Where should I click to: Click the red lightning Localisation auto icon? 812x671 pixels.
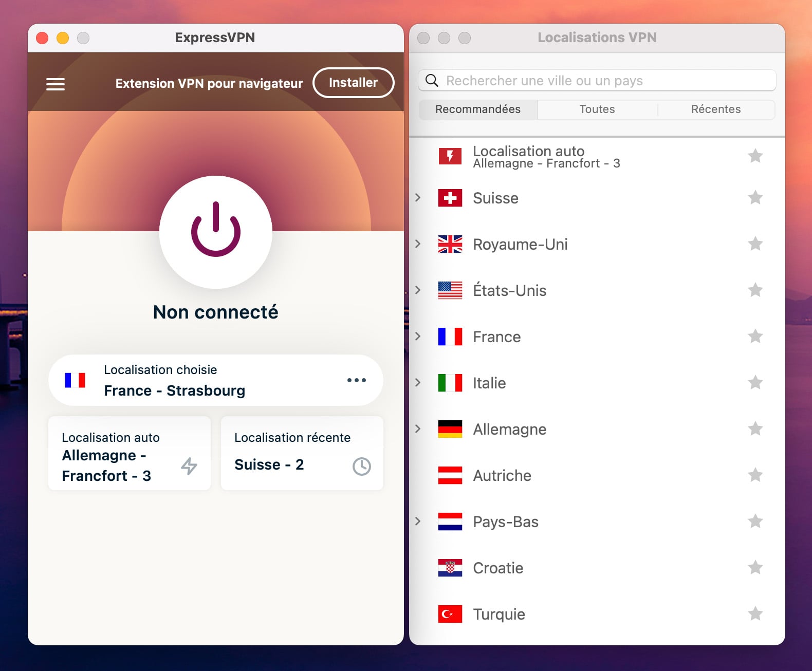450,156
